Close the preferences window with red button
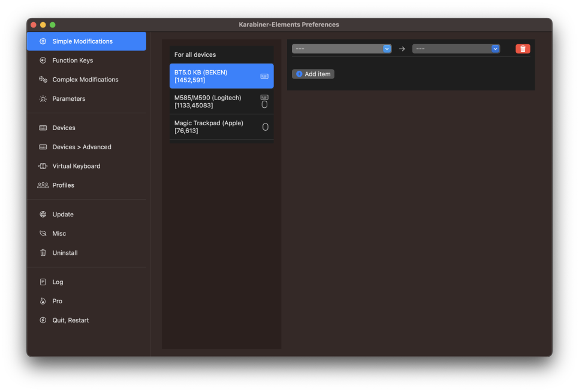The height and width of the screenshot is (392, 579). tap(33, 25)
